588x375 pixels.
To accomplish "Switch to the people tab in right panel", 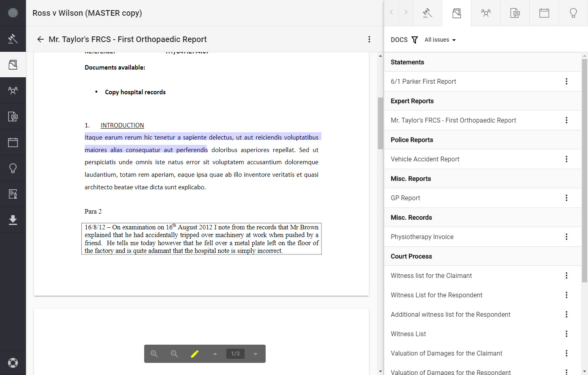I will tap(486, 13).
